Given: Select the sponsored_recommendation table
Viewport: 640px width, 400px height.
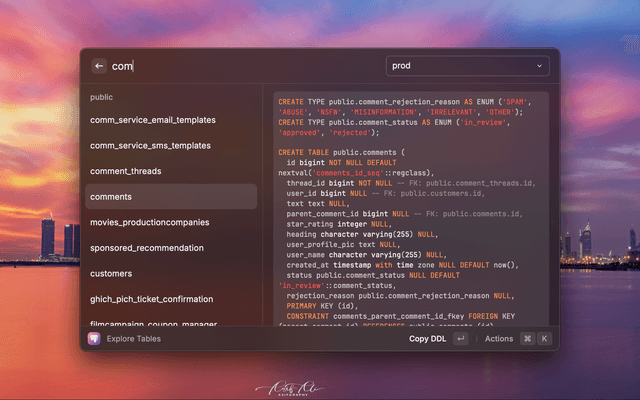Looking at the screenshot, I should point(147,248).
